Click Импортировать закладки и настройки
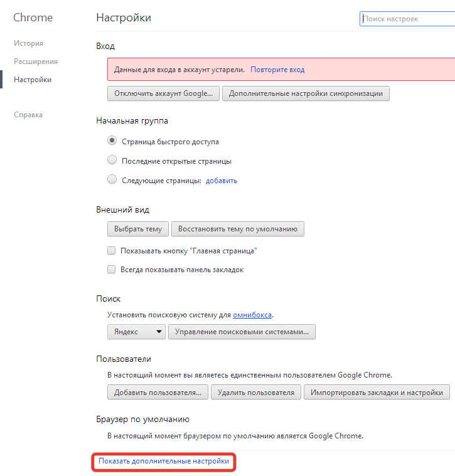The image size is (455, 476). tap(377, 392)
